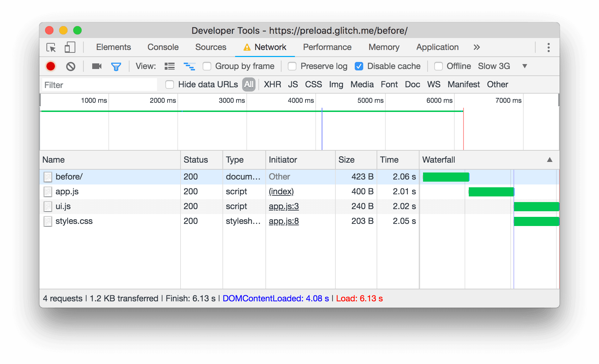Uncheck the Disable cache checkbox
The height and width of the screenshot is (364, 599).
tap(359, 66)
